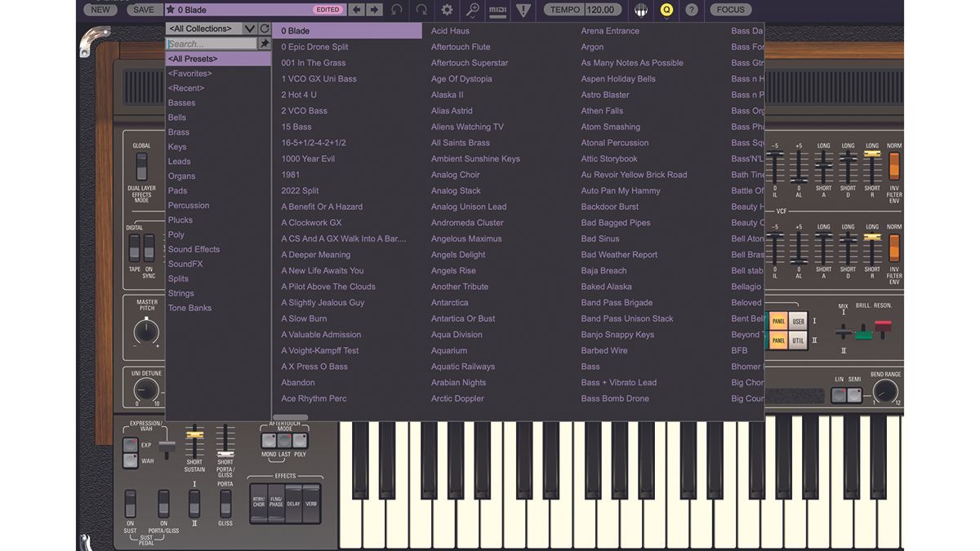Click the preset list horizontal scrollbar
The image size is (980, 551).
coord(290,417)
